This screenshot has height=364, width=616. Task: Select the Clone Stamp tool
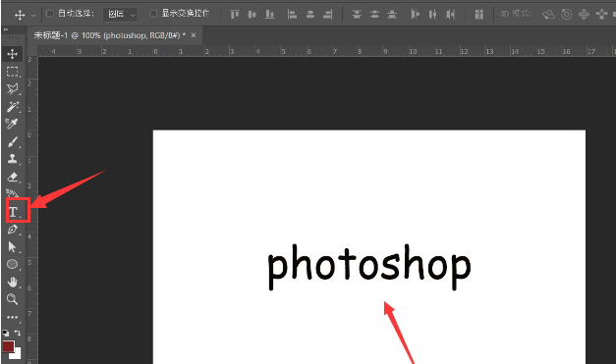[x=12, y=159]
